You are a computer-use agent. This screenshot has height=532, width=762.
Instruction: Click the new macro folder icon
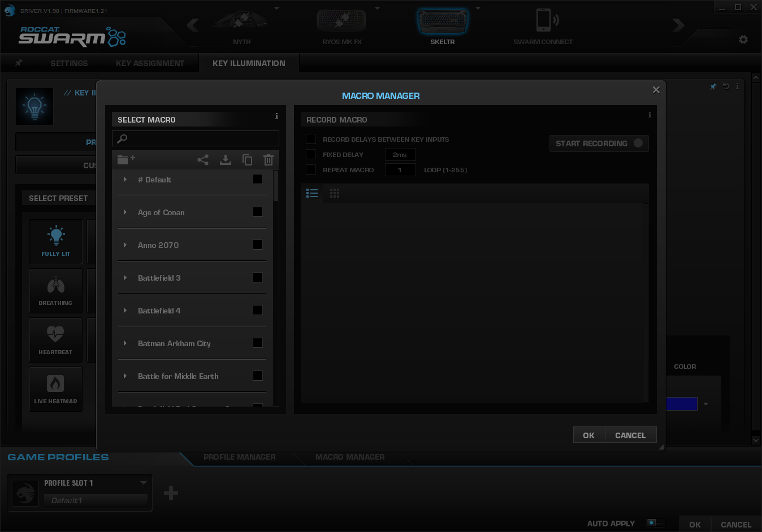tap(126, 159)
